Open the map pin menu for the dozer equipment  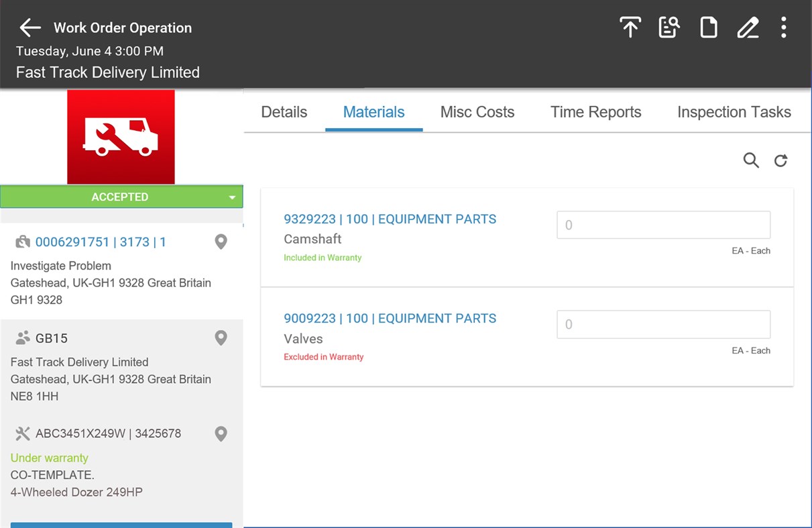(x=221, y=433)
